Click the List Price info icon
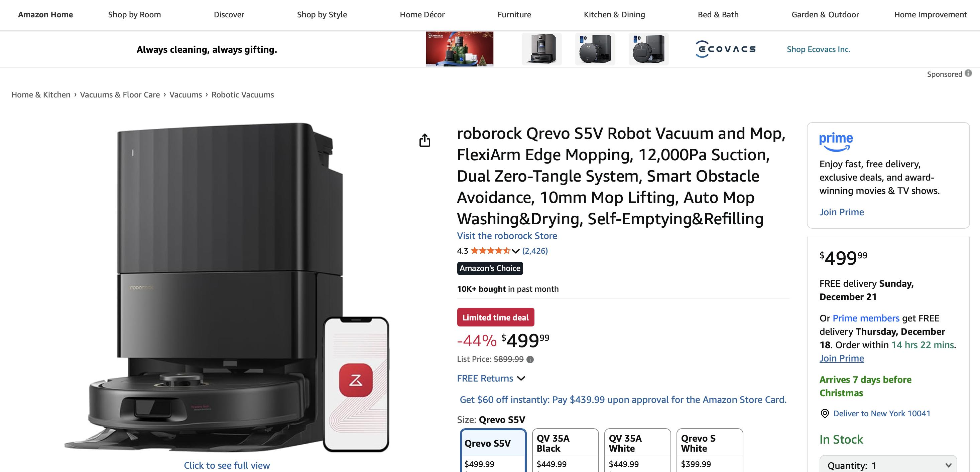This screenshot has height=472, width=980. 530,360
